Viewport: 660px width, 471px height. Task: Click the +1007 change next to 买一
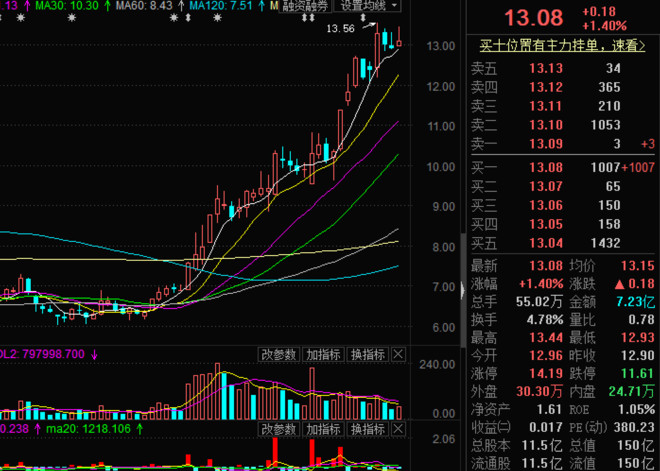tap(638, 168)
